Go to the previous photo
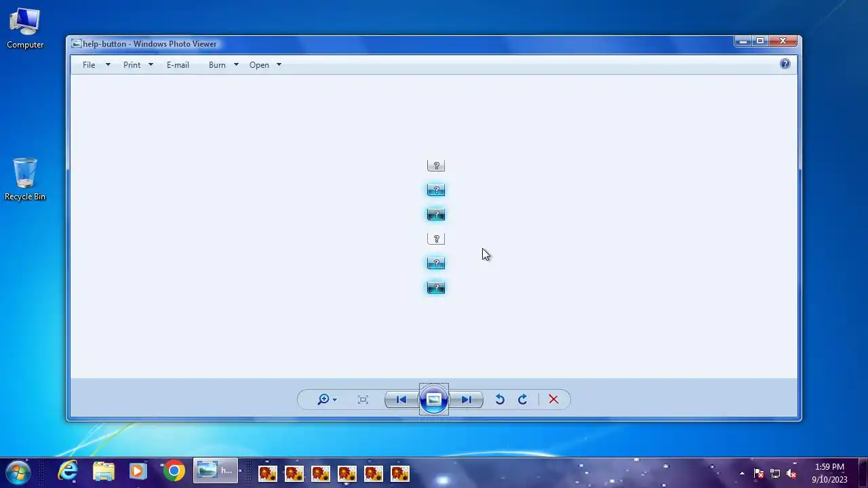This screenshot has height=488, width=868. coord(401,400)
